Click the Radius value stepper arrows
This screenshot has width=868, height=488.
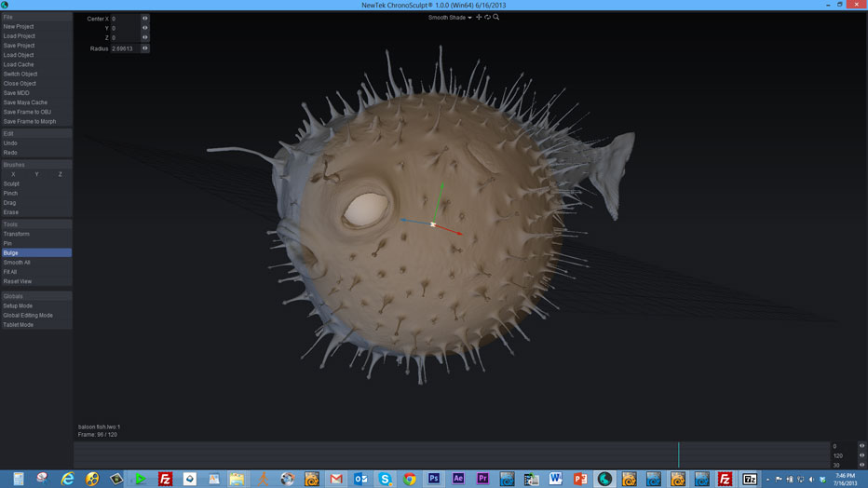pos(145,48)
